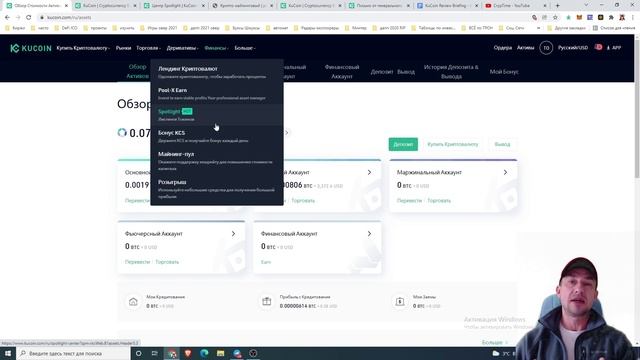Select Spotlight menu entry

pyautogui.click(x=217, y=115)
